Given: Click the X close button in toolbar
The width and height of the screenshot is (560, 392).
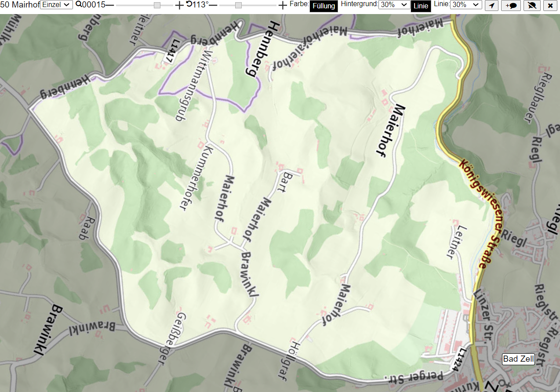Looking at the screenshot, I should point(551,6).
